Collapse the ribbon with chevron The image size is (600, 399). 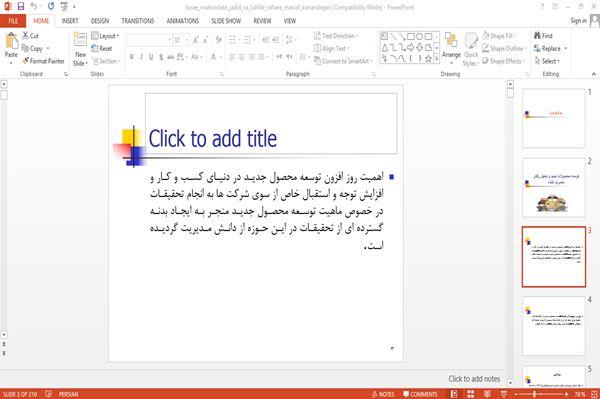pos(594,74)
